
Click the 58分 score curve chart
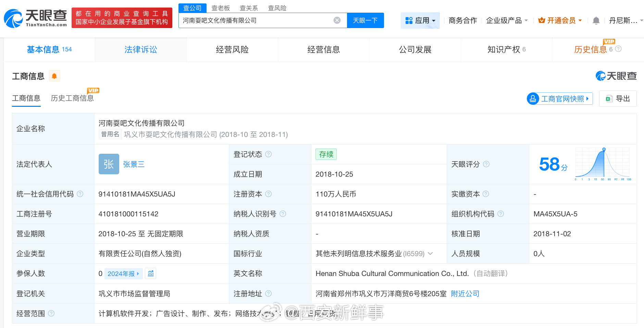(602, 164)
